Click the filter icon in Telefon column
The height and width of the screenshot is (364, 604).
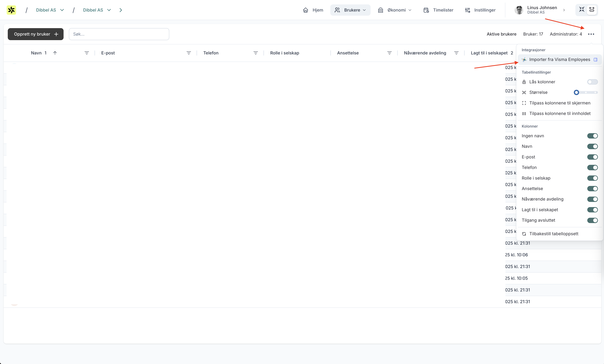[255, 53]
